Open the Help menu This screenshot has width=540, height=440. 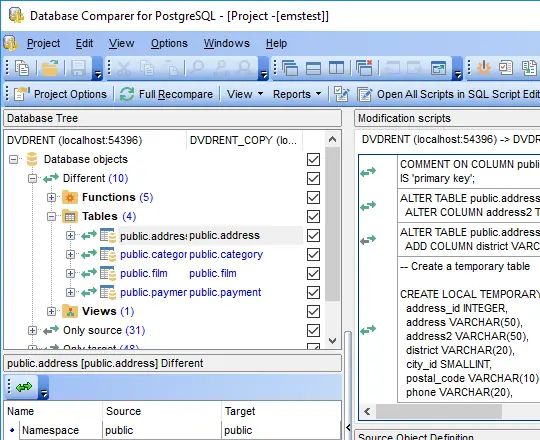pyautogui.click(x=276, y=43)
